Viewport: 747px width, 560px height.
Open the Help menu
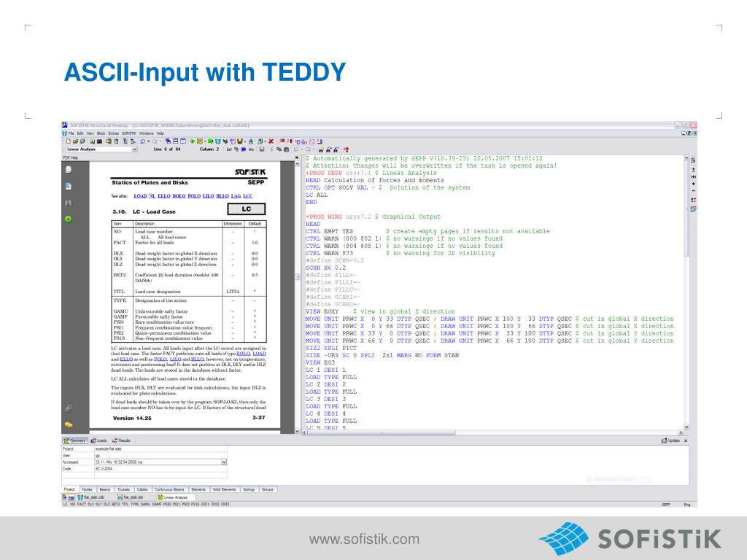[x=160, y=133]
